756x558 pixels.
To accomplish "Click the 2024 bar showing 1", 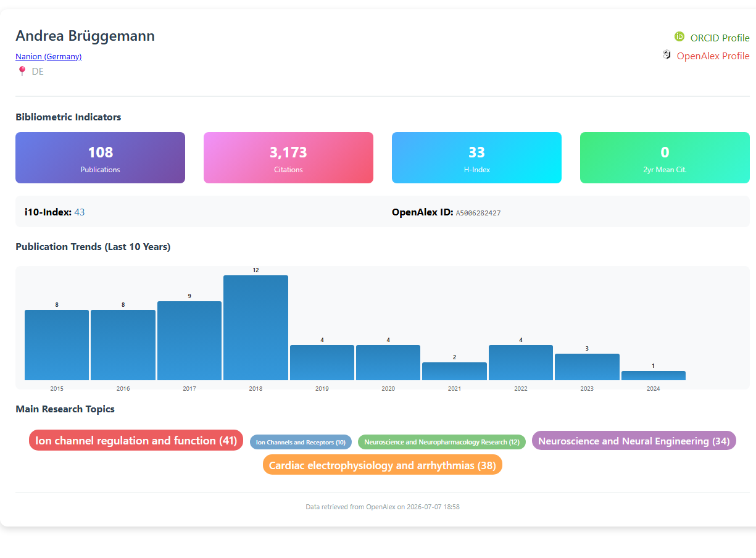I will tap(654, 375).
